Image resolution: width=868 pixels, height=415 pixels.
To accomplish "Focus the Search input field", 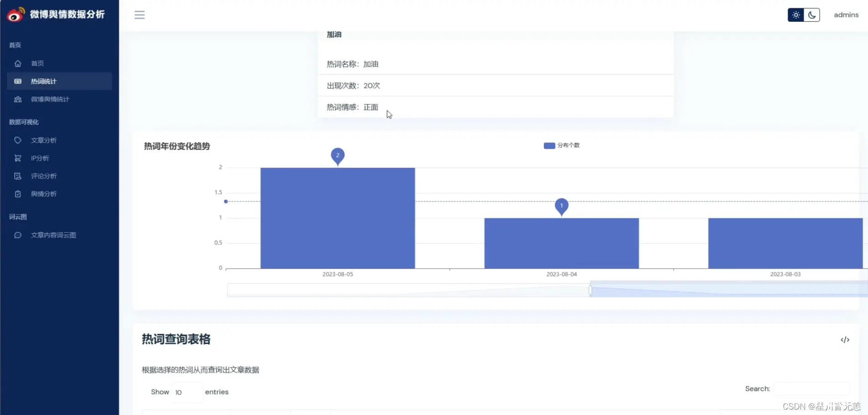I will tap(811, 389).
